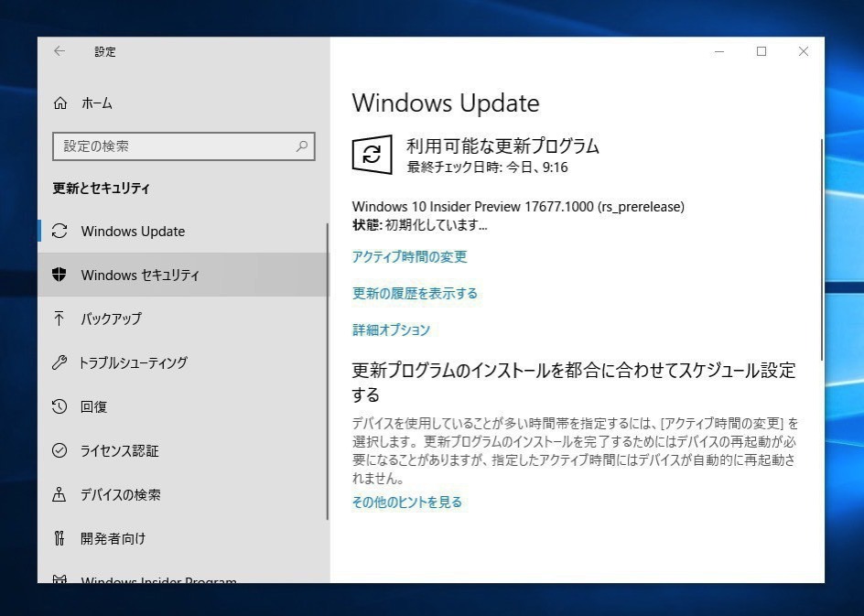The height and width of the screenshot is (616, 864).
Task: Open トラブルシューティング page
Action: (183, 362)
